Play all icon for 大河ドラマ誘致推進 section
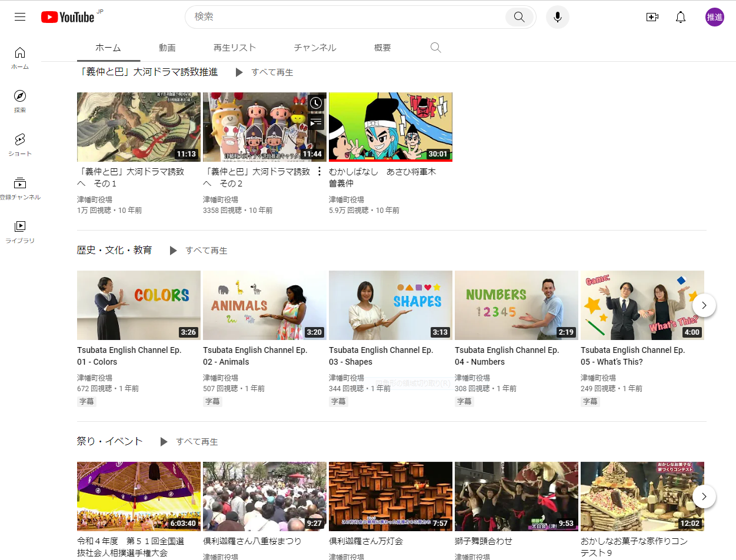Screen dimensions: 736x560 pyautogui.click(x=239, y=72)
